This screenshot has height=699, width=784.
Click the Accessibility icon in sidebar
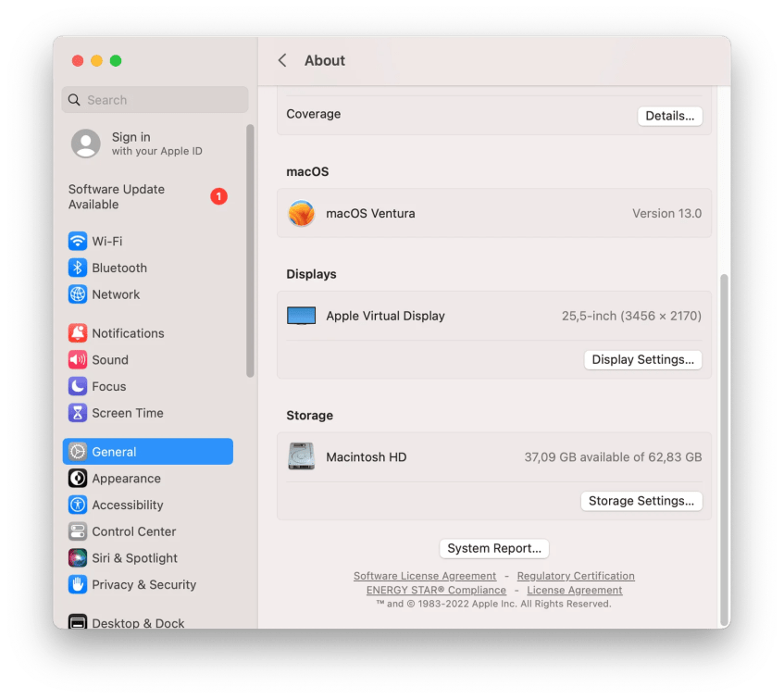coord(78,505)
